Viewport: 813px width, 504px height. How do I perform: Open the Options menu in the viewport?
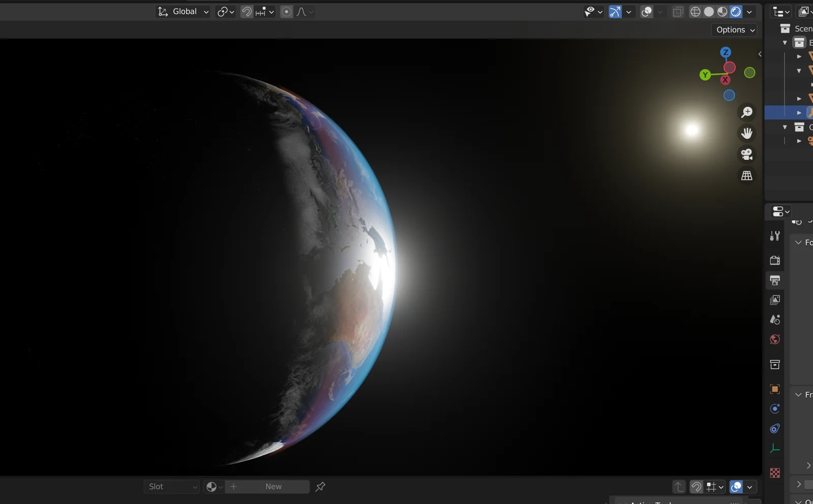(x=734, y=29)
